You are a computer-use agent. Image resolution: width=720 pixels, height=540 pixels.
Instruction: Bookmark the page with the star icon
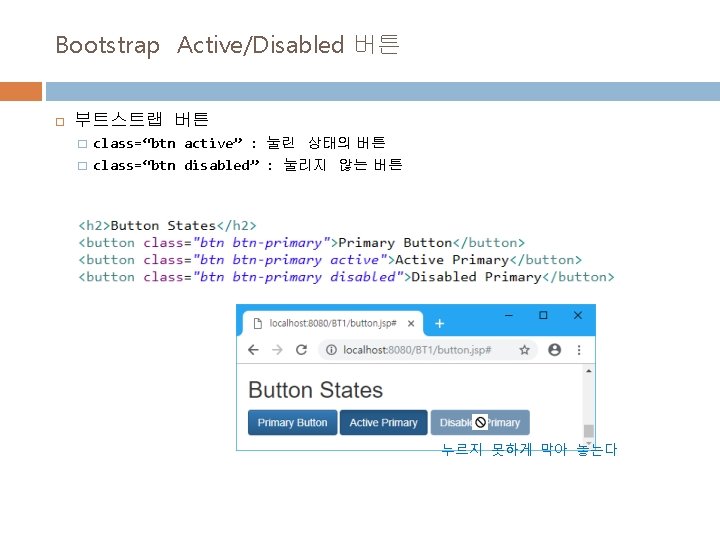[524, 350]
